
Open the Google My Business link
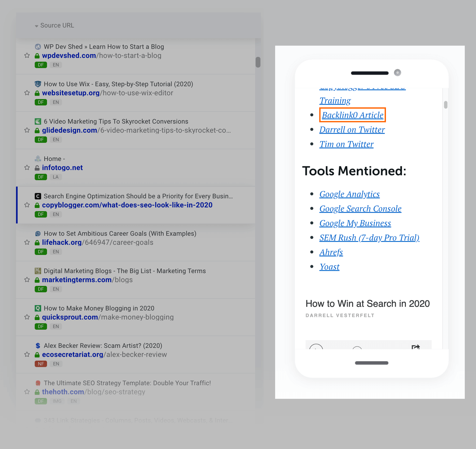click(x=355, y=223)
